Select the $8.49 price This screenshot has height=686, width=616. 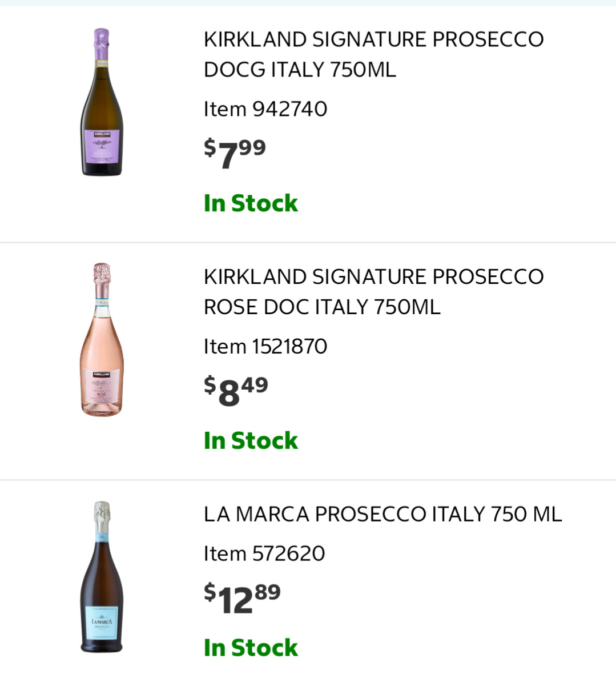click(x=236, y=391)
